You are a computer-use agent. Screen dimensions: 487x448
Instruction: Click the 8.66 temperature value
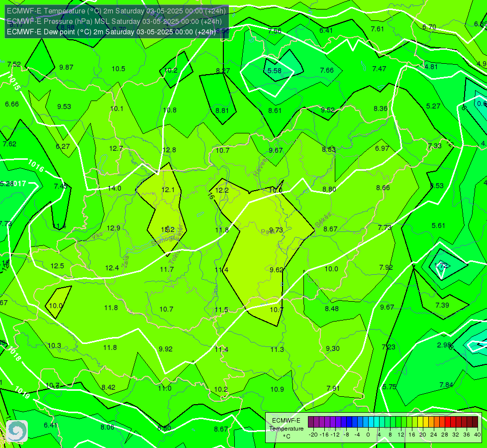[x=383, y=188]
